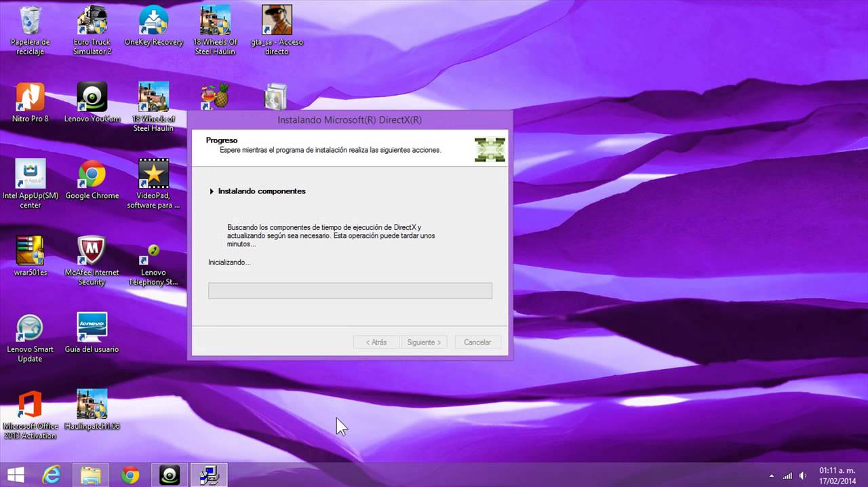This screenshot has height=487, width=868.
Task: Click the disabled Siguiente > button
Action: pyautogui.click(x=424, y=342)
